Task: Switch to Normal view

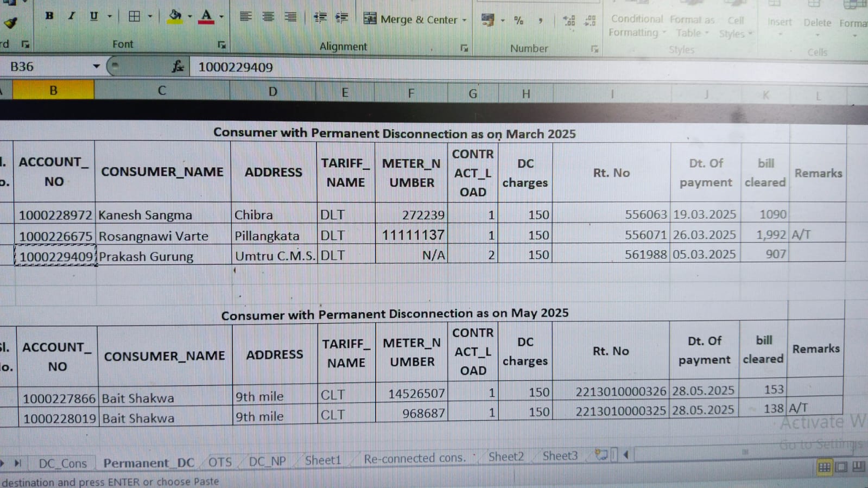Action: point(824,467)
